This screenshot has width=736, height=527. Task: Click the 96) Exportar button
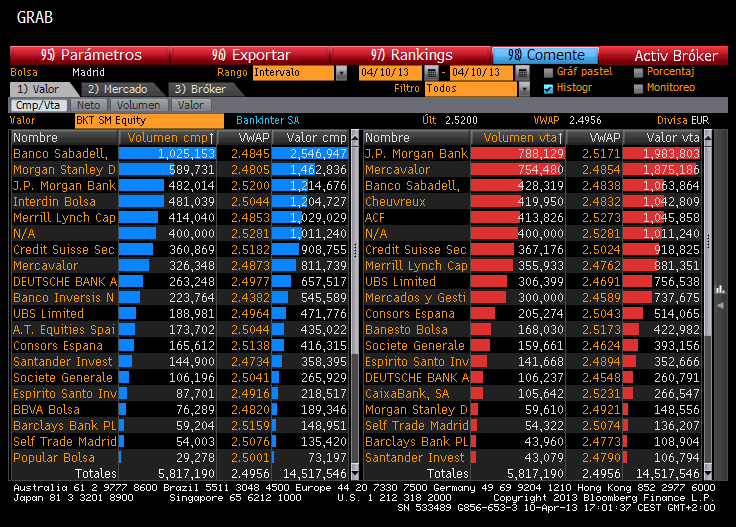click(x=250, y=55)
